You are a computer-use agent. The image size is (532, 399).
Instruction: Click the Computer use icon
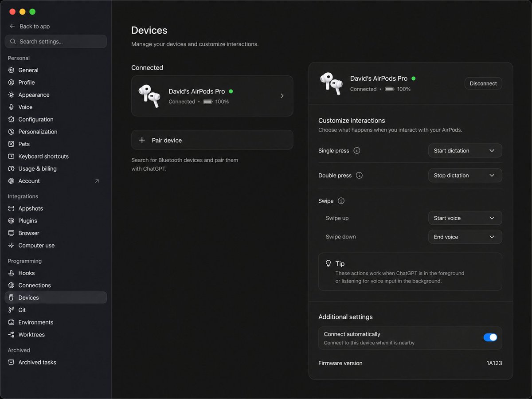12,245
